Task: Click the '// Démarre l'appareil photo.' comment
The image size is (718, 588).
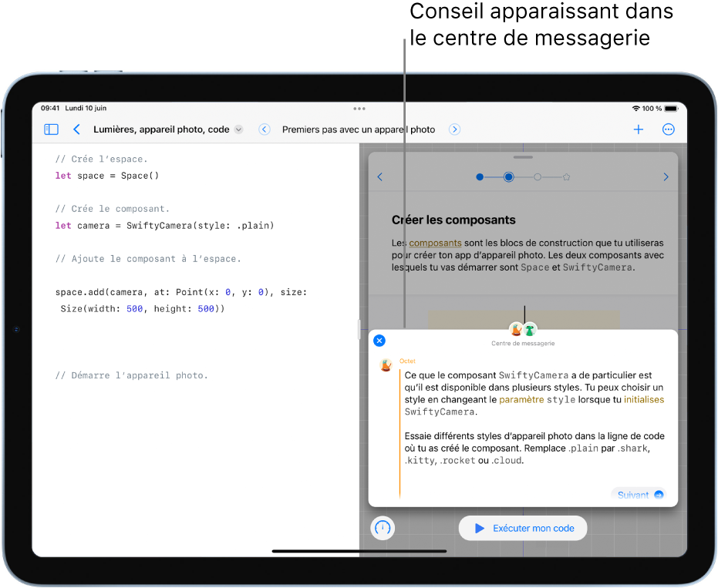Action: (x=131, y=375)
